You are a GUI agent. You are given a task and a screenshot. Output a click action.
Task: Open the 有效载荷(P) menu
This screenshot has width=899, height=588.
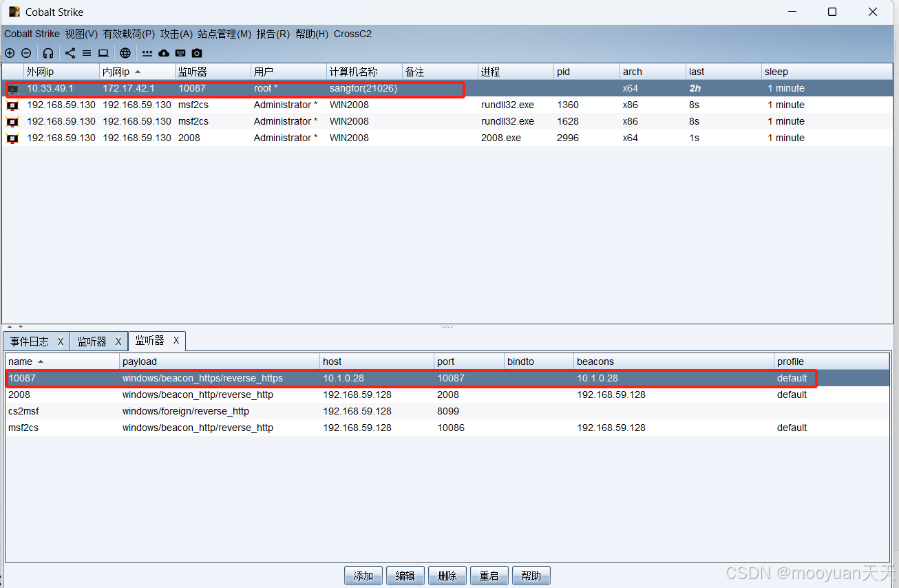[129, 34]
